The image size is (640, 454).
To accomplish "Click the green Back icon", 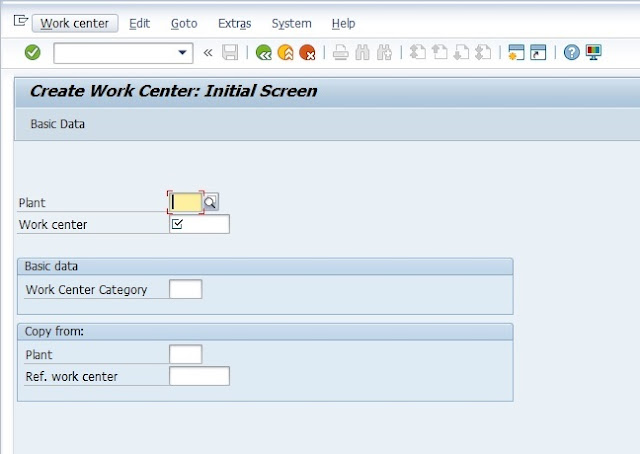I will 264,53.
